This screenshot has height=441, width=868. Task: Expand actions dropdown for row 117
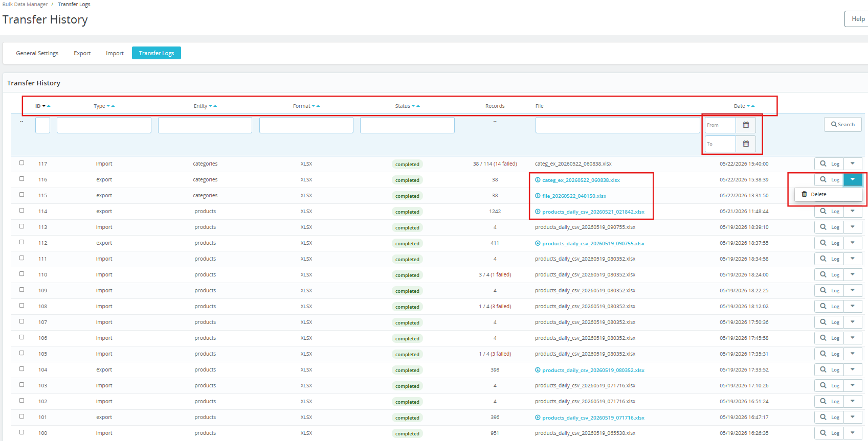pyautogui.click(x=853, y=164)
